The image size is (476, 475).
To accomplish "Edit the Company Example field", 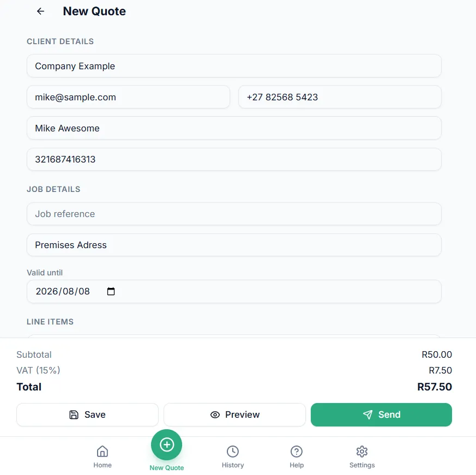I will click(x=234, y=66).
